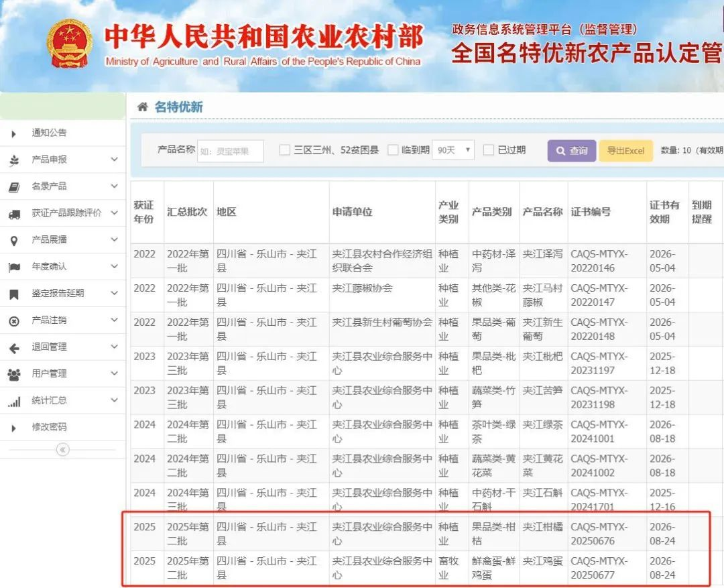Tick the 三区三州、52贫困县 checkbox

[285, 150]
